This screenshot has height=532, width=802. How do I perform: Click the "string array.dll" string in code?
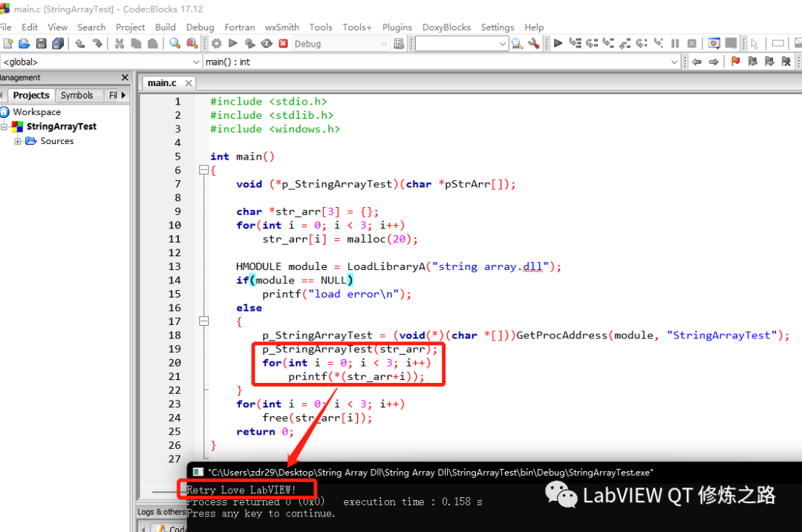pos(491,266)
